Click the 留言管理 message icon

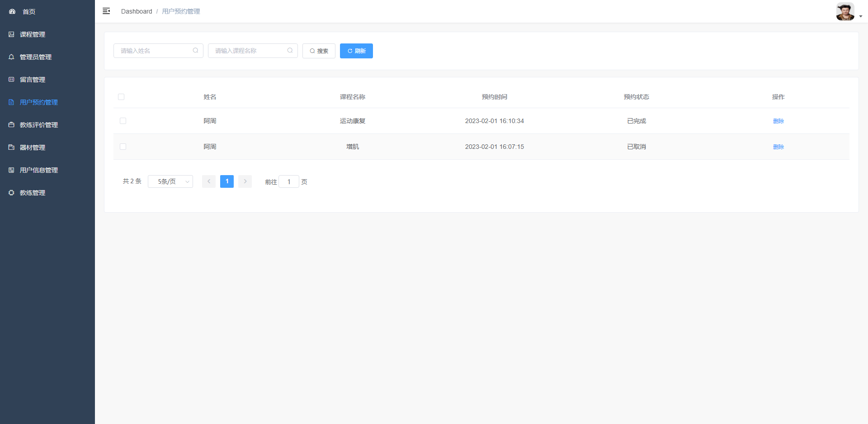[11, 80]
